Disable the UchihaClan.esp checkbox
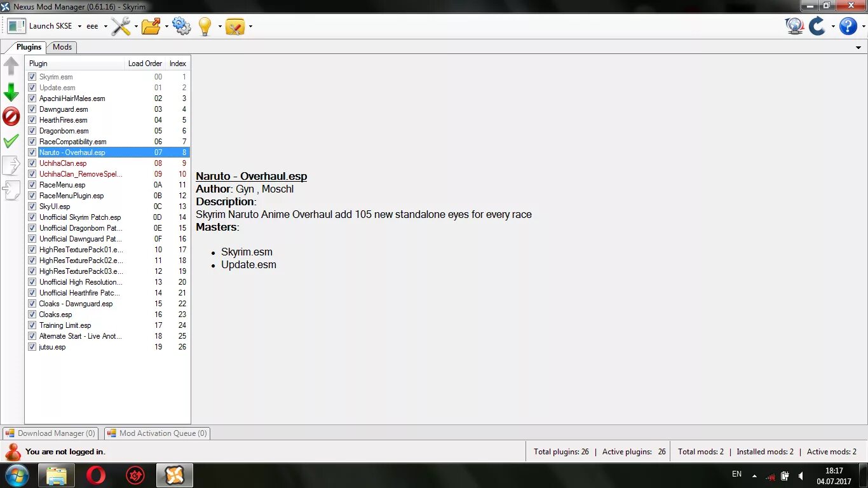868x488 pixels. coord(32,163)
